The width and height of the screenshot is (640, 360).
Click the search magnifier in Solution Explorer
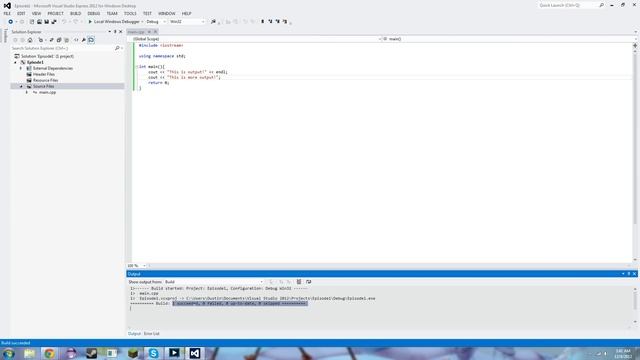(117, 48)
